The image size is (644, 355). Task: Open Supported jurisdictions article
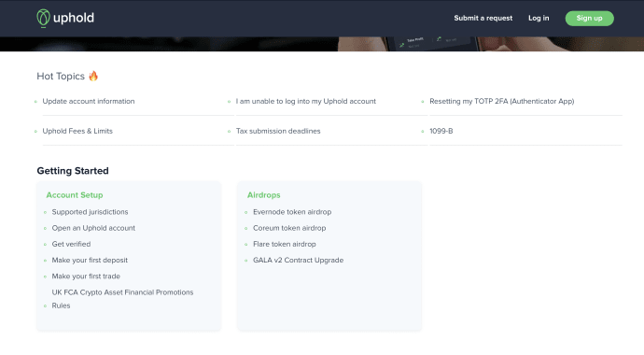90,212
